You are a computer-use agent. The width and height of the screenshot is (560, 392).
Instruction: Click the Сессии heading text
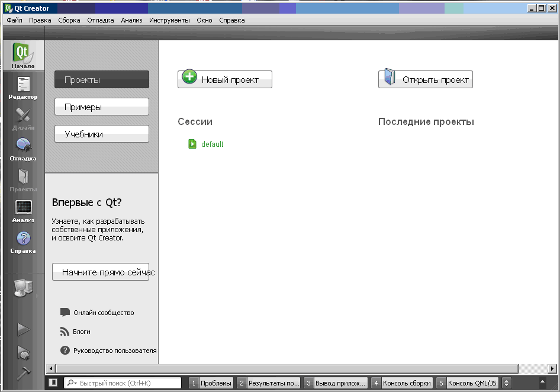coord(195,121)
